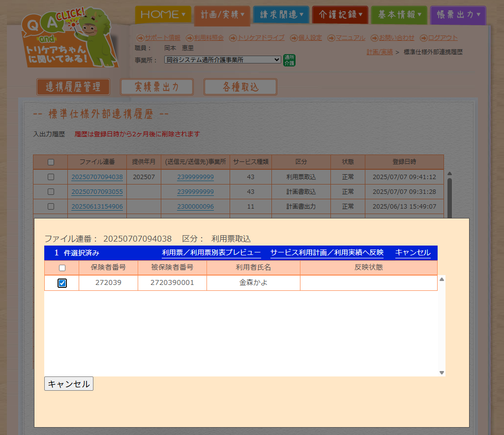Click the 提供年月 value 202507
This screenshot has width=504, height=435.
[144, 177]
